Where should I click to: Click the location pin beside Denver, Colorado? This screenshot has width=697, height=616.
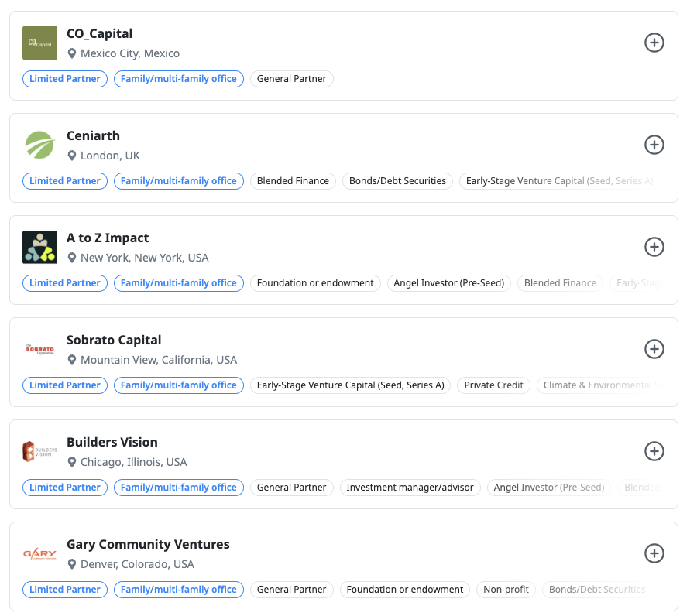point(71,564)
